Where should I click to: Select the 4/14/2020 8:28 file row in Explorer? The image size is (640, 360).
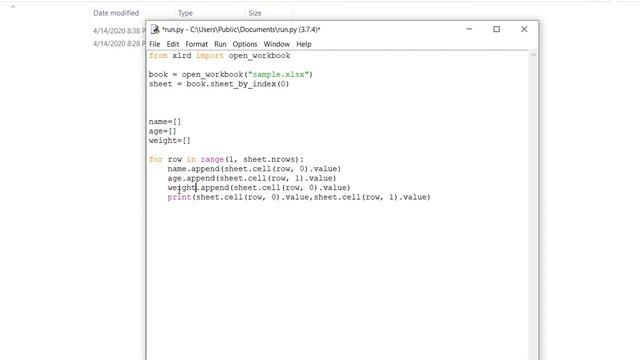pos(119,43)
